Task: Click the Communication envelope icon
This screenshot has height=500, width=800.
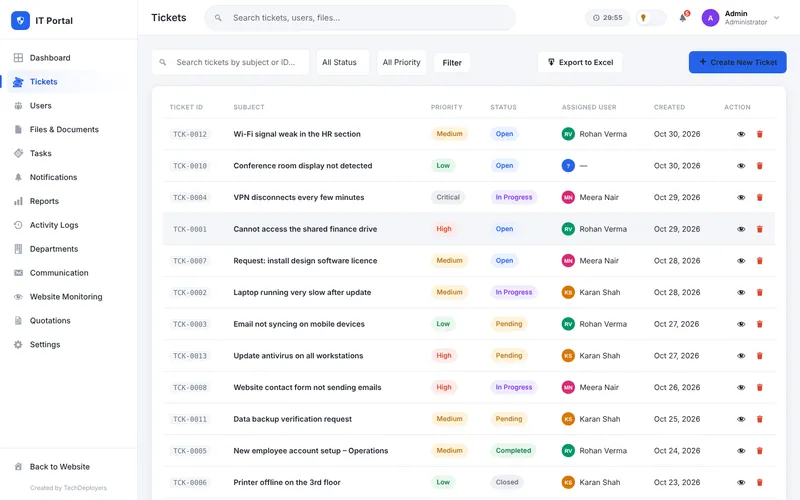Action: tap(18, 273)
